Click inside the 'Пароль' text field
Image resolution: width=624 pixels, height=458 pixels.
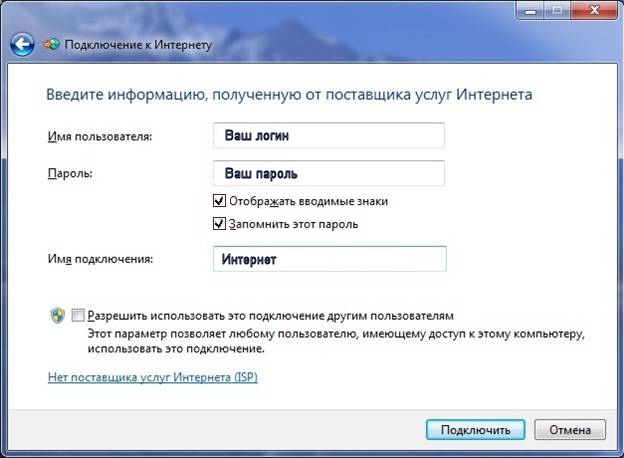(329, 173)
